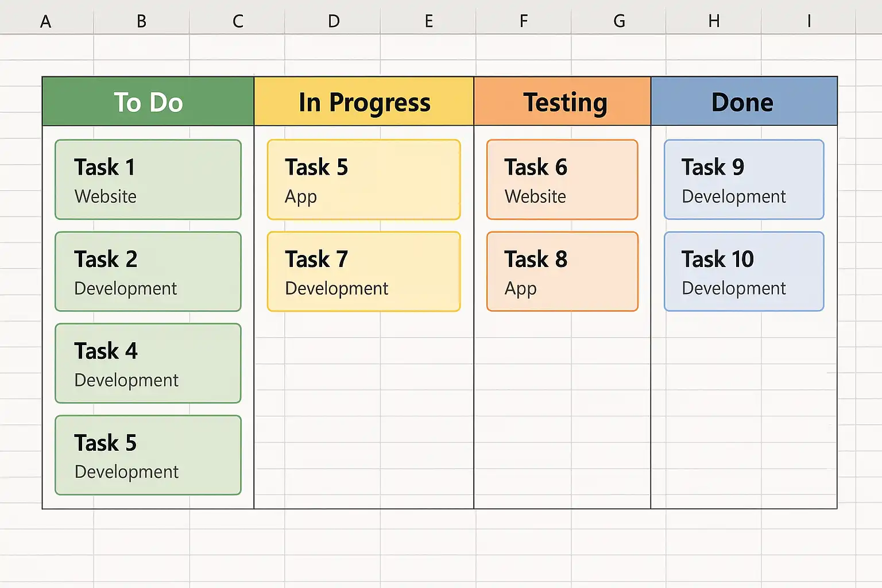
Task: Open the Task 10 card
Action: (x=744, y=272)
